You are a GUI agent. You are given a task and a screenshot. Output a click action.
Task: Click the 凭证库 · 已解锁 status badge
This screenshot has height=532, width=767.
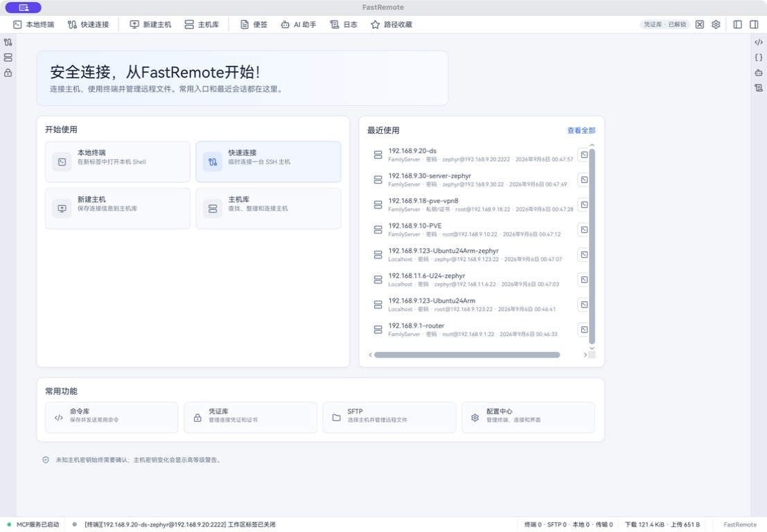pyautogui.click(x=664, y=24)
